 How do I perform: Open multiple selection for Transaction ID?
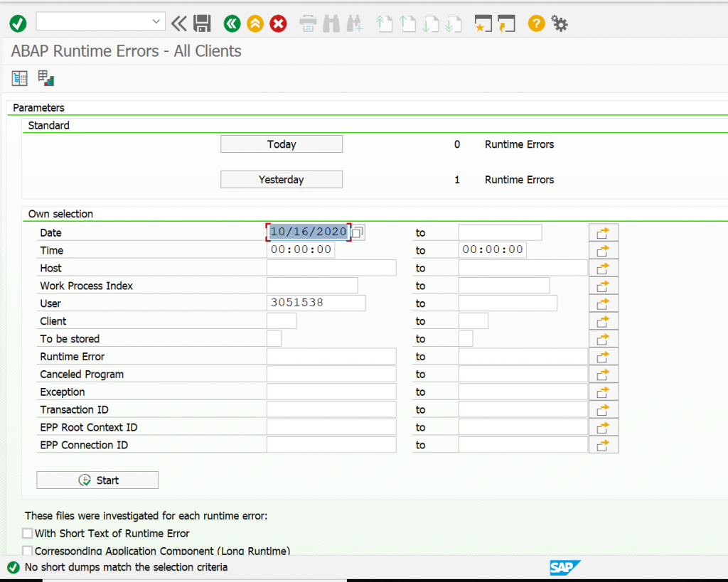(x=603, y=409)
